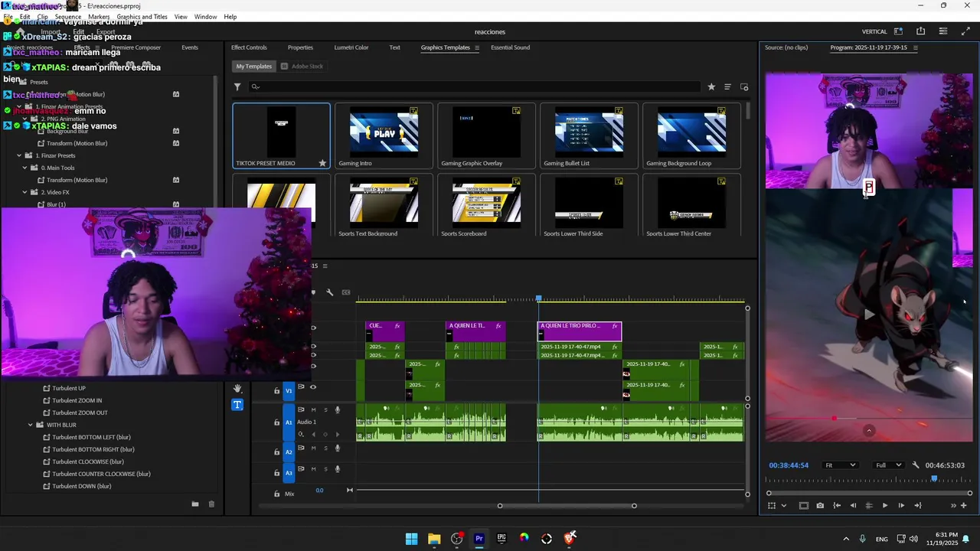The height and width of the screenshot is (551, 980).
Task: Open the Window menu
Action: tap(205, 17)
